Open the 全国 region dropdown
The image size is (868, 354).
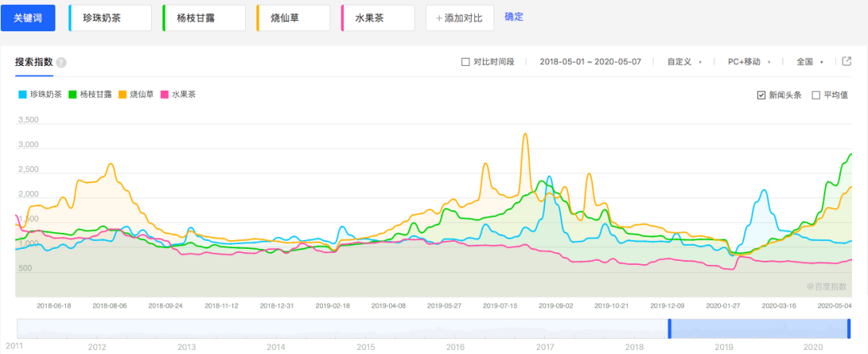[809, 62]
